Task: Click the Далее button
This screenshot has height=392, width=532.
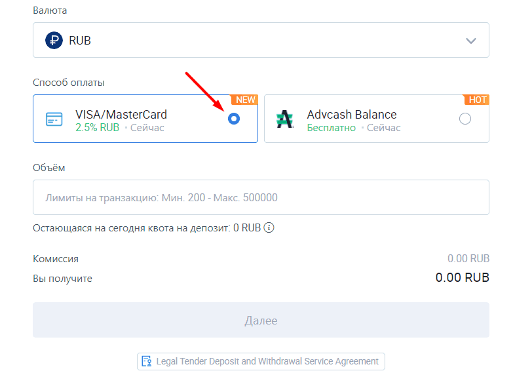Action: point(261,320)
